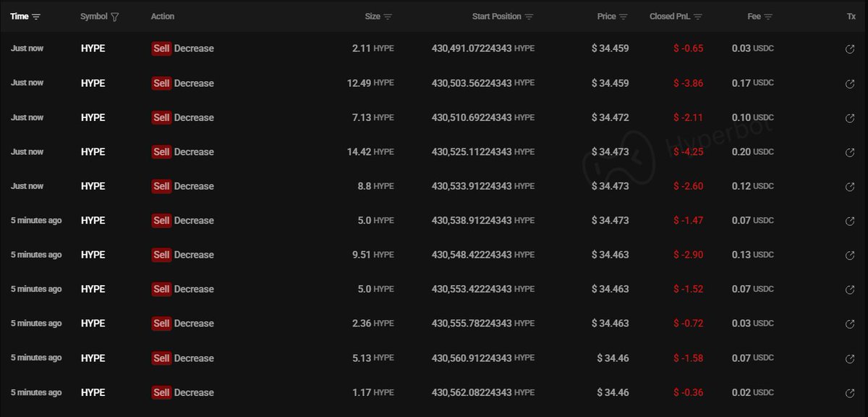868x417 pixels.
Task: Open transaction link for the 2.11 HYPE trade
Action: click(x=850, y=49)
